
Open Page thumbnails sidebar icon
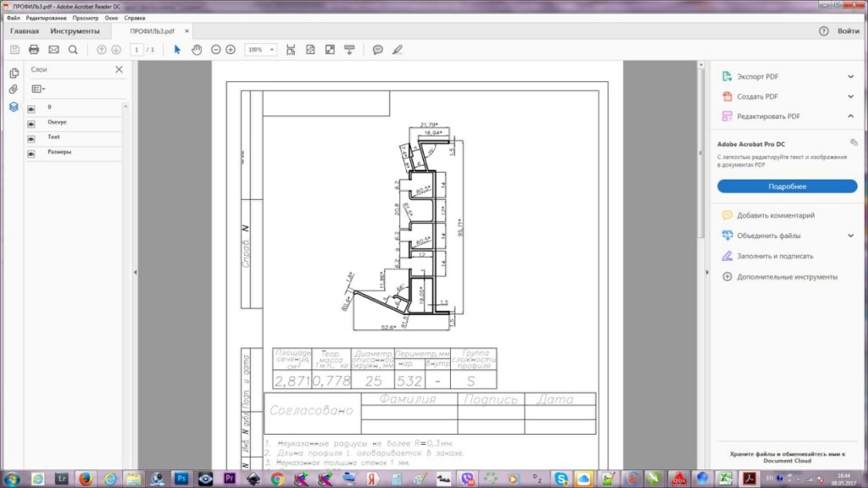point(14,73)
